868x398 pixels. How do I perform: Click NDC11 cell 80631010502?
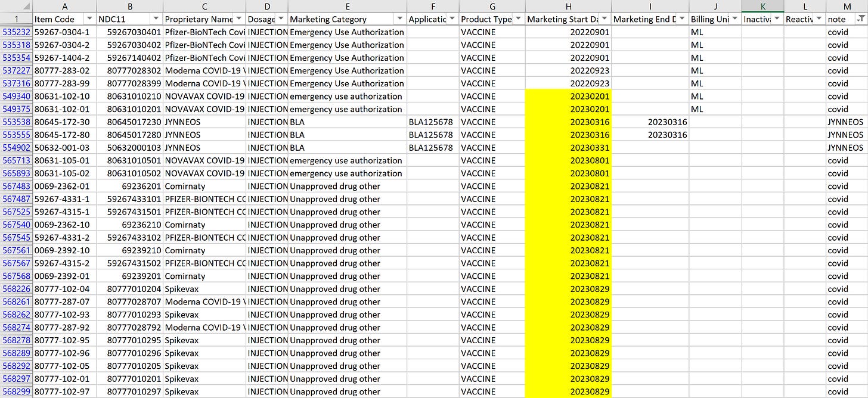(x=130, y=173)
